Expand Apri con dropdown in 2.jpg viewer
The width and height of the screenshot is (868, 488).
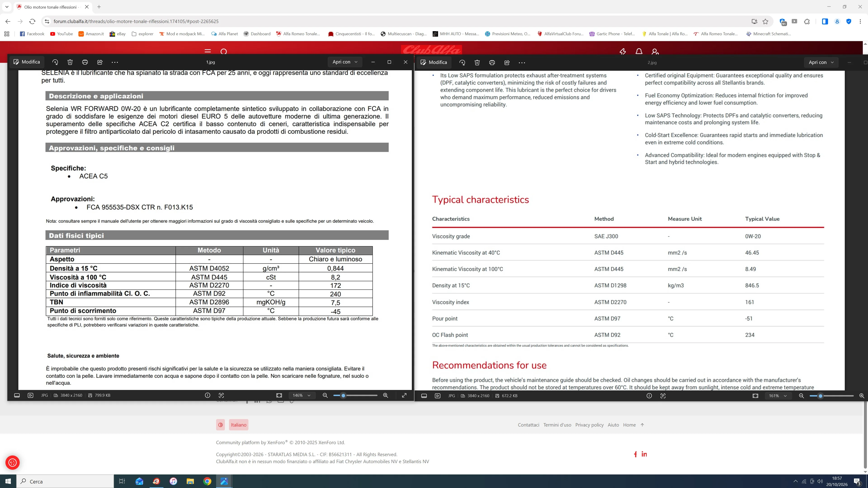tap(821, 62)
